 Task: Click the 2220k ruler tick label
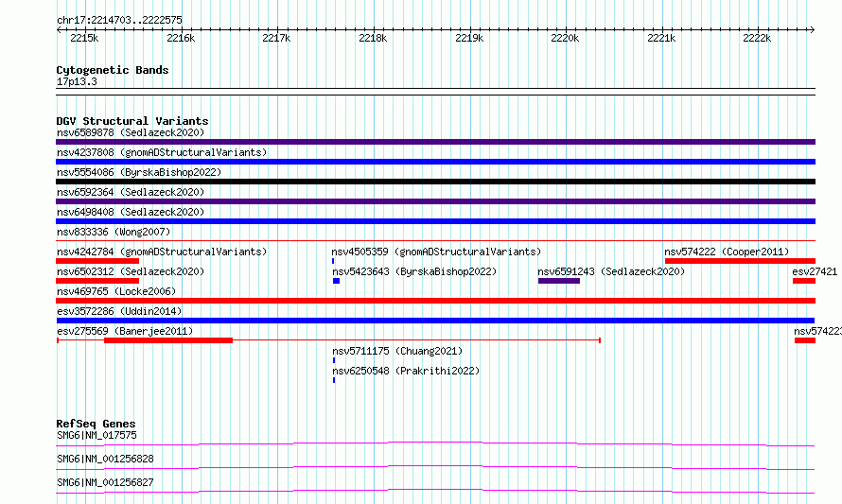click(565, 38)
